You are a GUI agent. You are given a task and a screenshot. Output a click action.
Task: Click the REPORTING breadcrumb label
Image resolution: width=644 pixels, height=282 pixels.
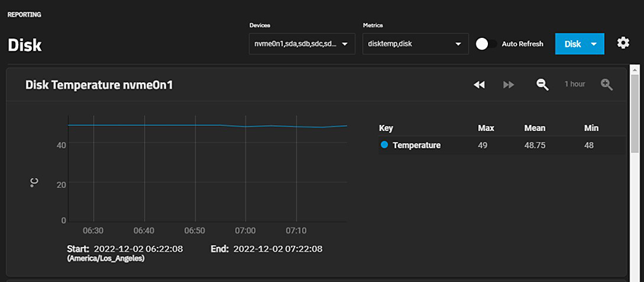24,15
